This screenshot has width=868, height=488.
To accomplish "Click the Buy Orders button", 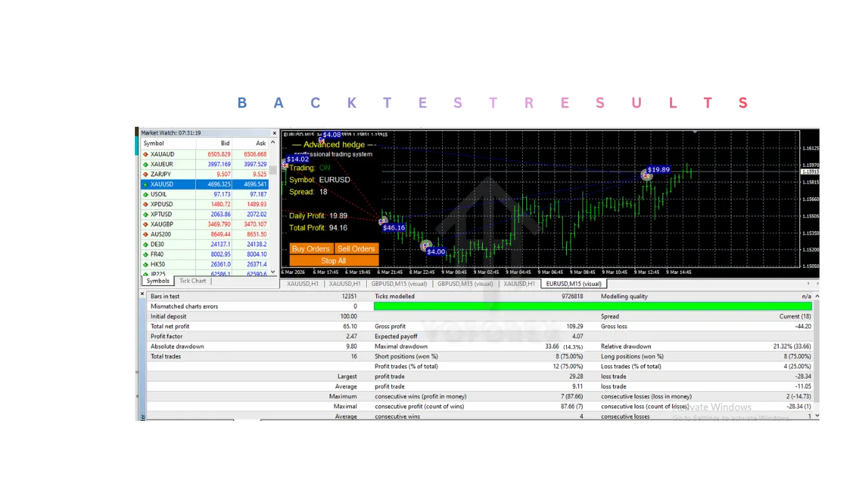I will coord(311,249).
